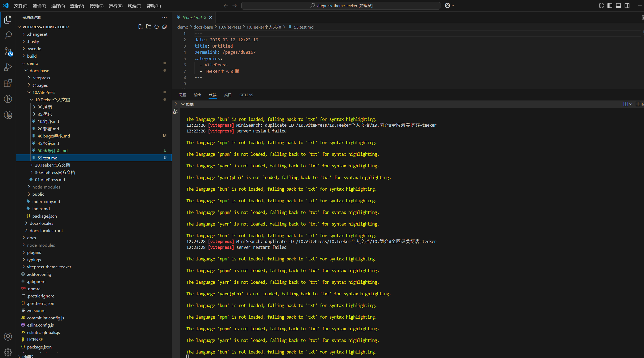Toggle secondary side bar visibility
The height and width of the screenshot is (358, 644).
[627, 6]
